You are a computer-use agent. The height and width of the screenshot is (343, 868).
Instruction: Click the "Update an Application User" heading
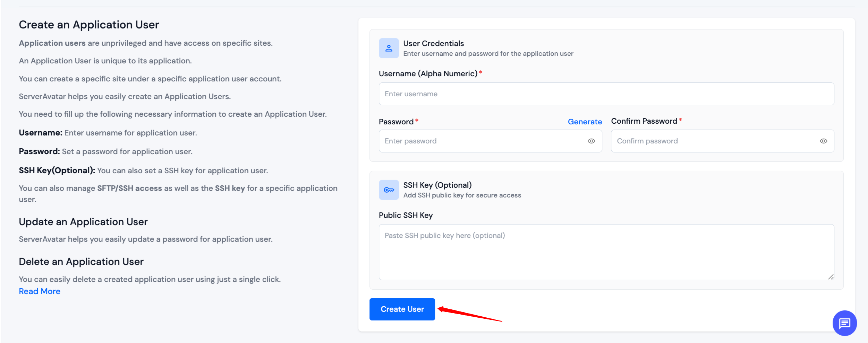pos(83,222)
